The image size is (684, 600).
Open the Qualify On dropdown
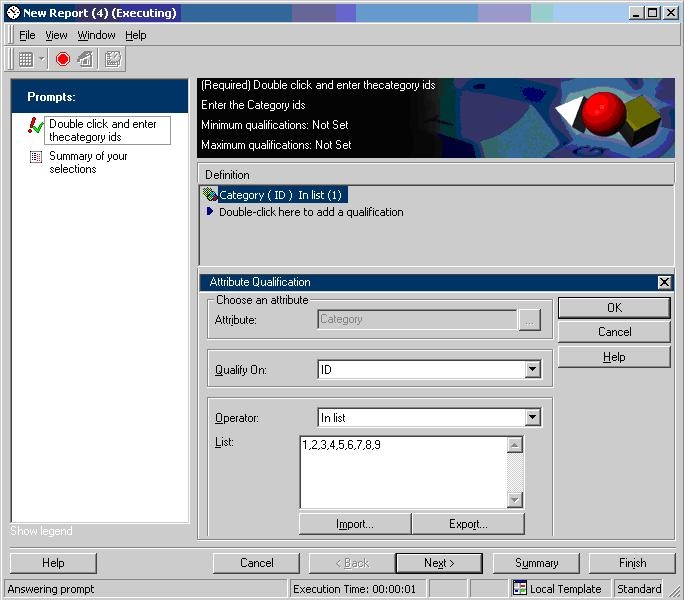pyautogui.click(x=532, y=370)
